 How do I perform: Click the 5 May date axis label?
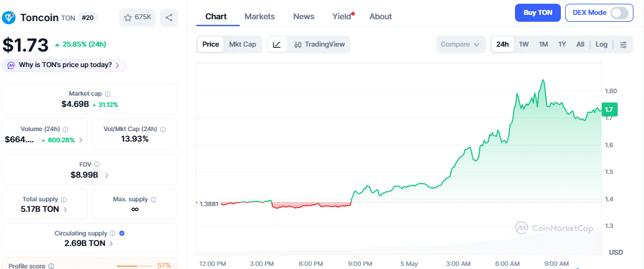(408, 263)
